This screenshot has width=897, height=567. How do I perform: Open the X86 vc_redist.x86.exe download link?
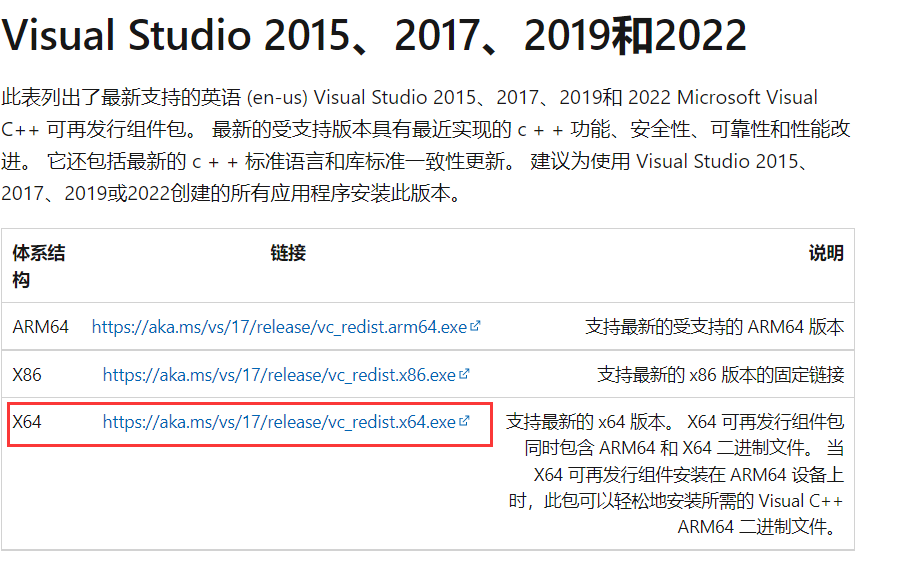coord(279,375)
